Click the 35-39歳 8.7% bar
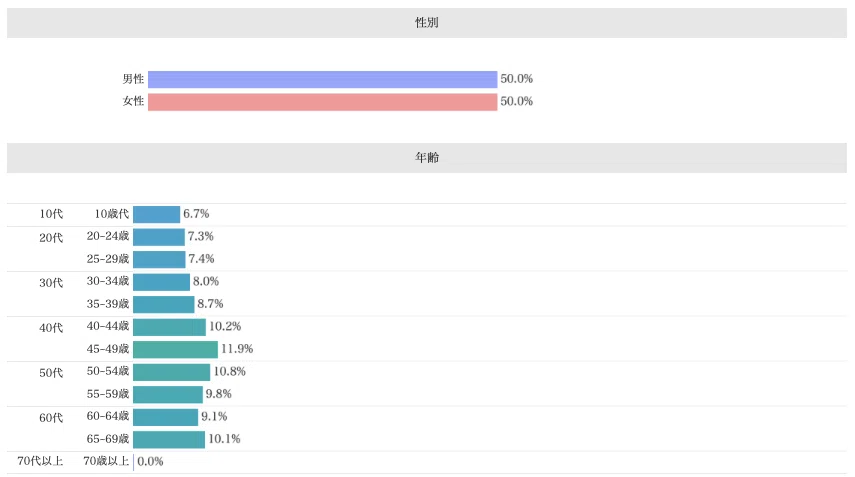This screenshot has height=477, width=855. (x=164, y=304)
